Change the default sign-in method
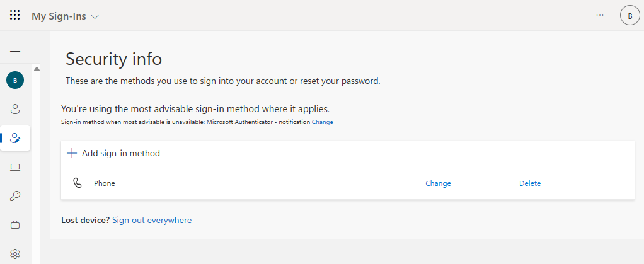 (322, 122)
